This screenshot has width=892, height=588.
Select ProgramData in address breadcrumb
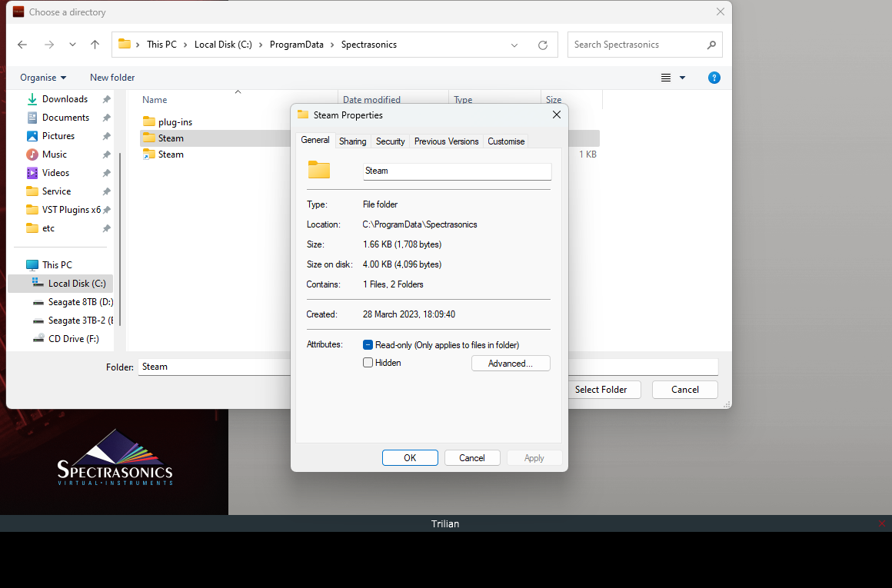[296, 45]
